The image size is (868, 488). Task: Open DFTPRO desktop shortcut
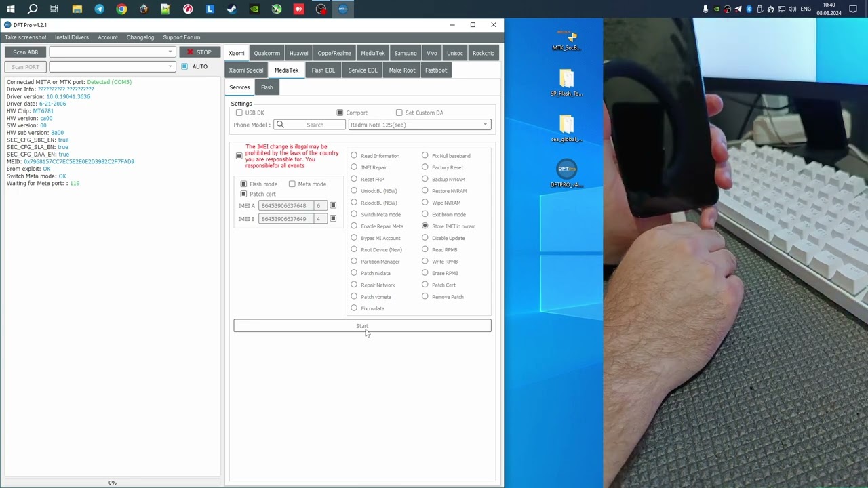click(x=566, y=174)
